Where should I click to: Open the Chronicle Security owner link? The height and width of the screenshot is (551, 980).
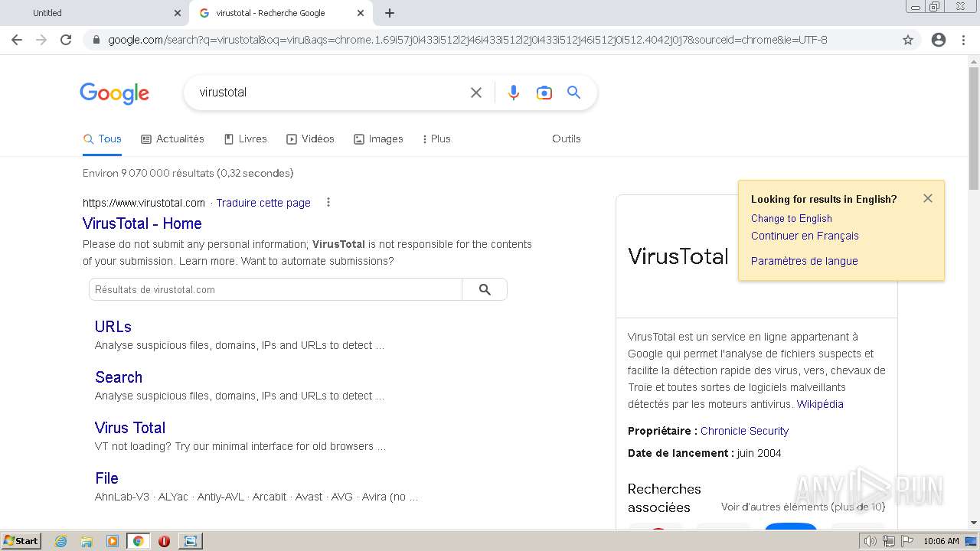[744, 431]
